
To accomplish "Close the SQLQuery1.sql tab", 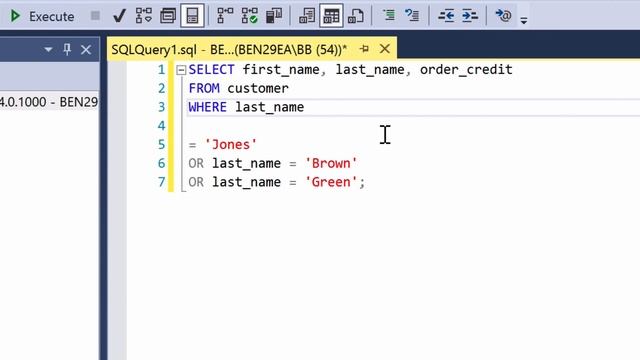I will coord(384,49).
